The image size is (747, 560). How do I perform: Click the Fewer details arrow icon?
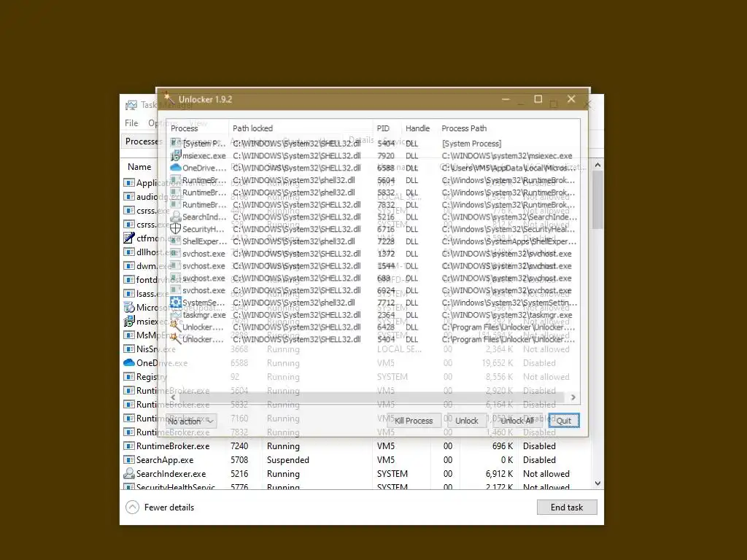pyautogui.click(x=133, y=507)
